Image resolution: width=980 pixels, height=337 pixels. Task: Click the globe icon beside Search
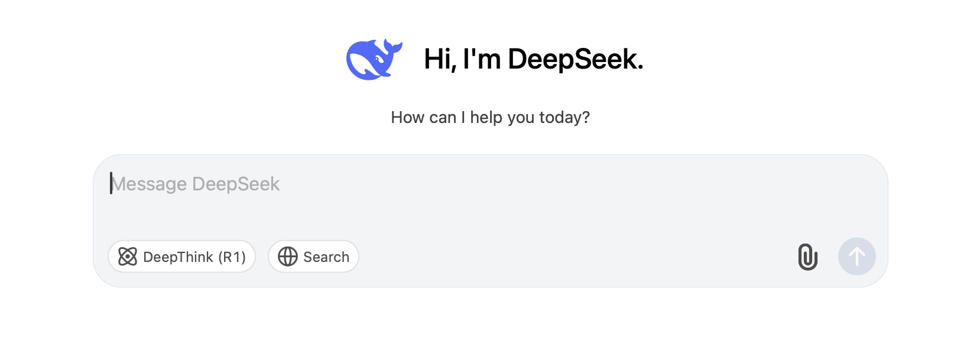click(x=288, y=257)
